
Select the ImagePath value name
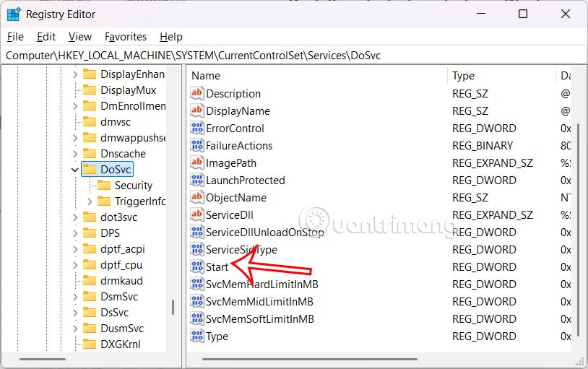coord(231,163)
